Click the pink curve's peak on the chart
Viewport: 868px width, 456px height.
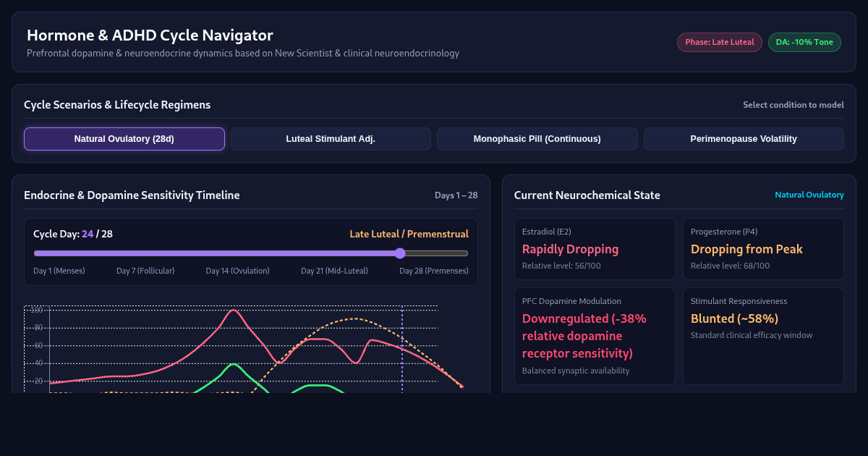click(x=232, y=310)
